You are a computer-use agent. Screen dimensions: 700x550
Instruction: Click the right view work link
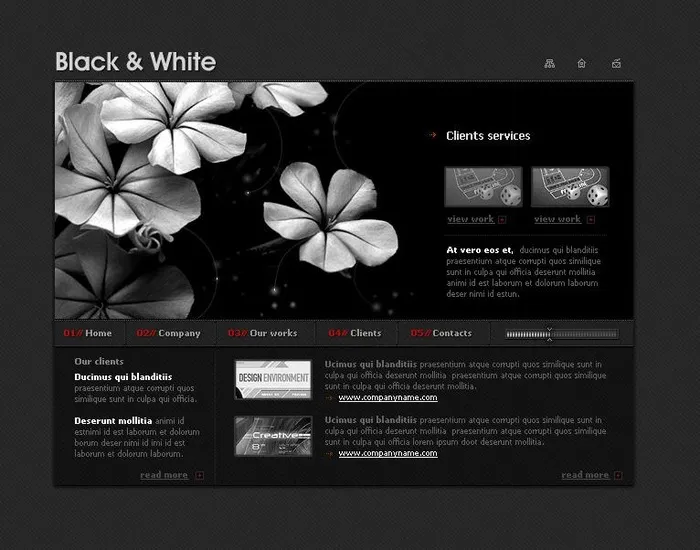tap(557, 219)
